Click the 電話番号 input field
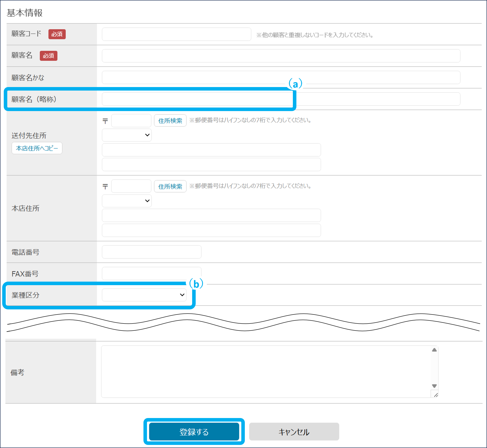The image size is (487, 448). click(x=152, y=252)
